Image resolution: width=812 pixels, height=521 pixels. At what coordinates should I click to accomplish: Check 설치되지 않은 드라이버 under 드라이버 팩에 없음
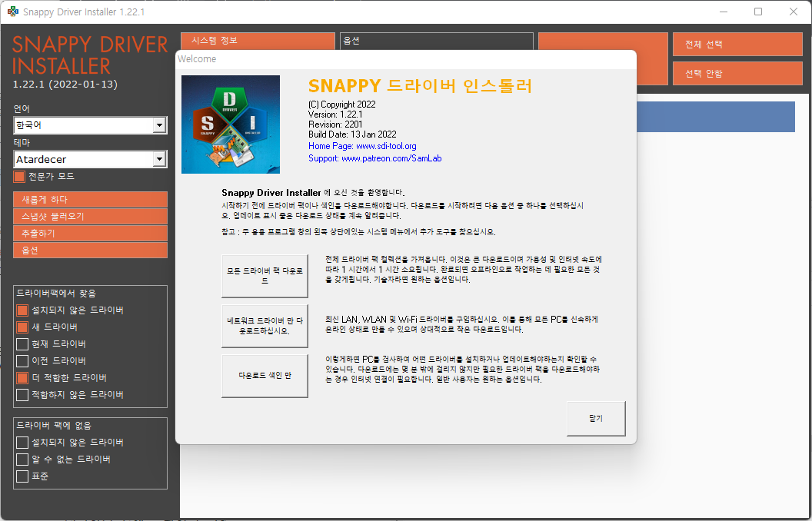[22, 443]
